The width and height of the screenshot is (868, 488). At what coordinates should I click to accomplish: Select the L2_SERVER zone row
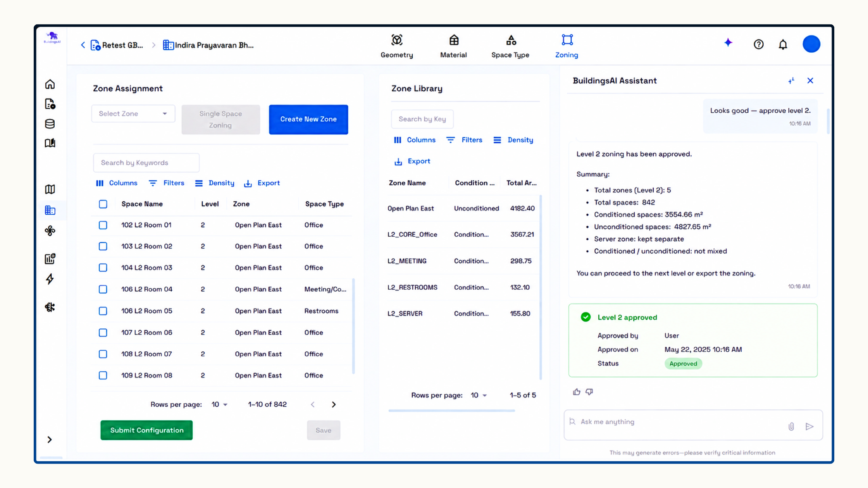click(462, 314)
